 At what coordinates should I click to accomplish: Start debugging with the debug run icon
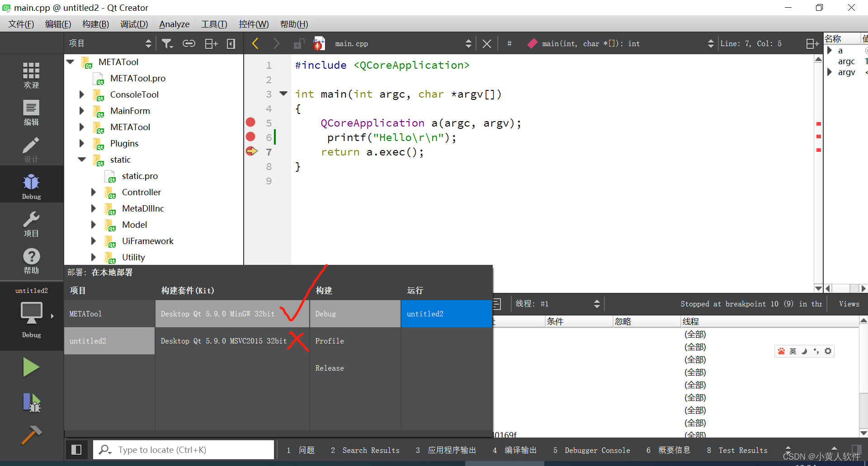[x=31, y=403]
